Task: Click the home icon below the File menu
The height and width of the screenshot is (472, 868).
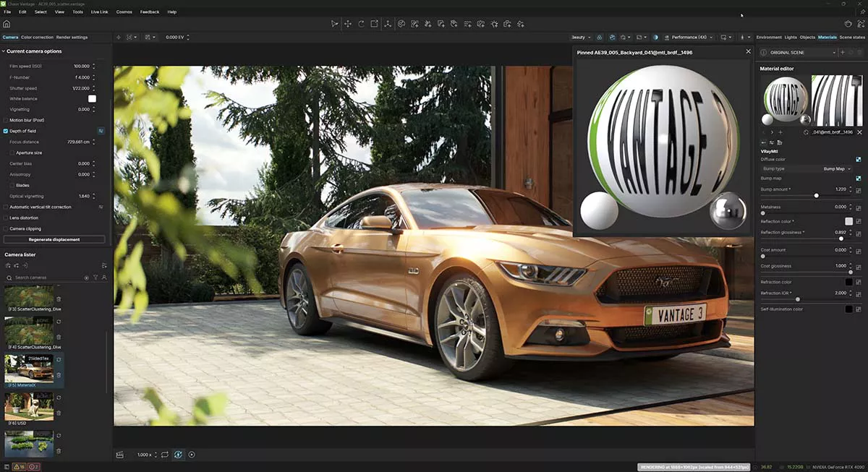Action: 7,24
